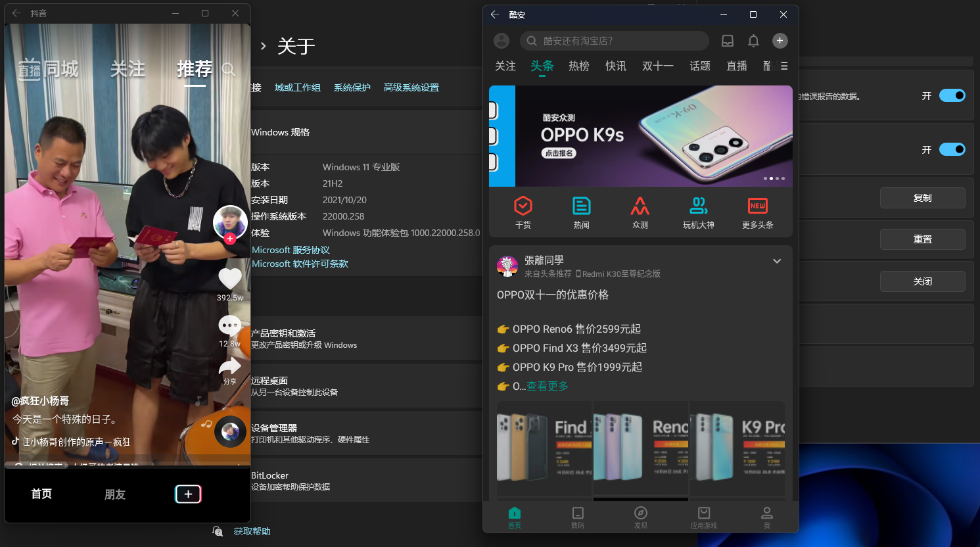The width and height of the screenshot is (980, 547).
Task: Click 更多头条 with the NEW badge
Action: click(x=757, y=212)
